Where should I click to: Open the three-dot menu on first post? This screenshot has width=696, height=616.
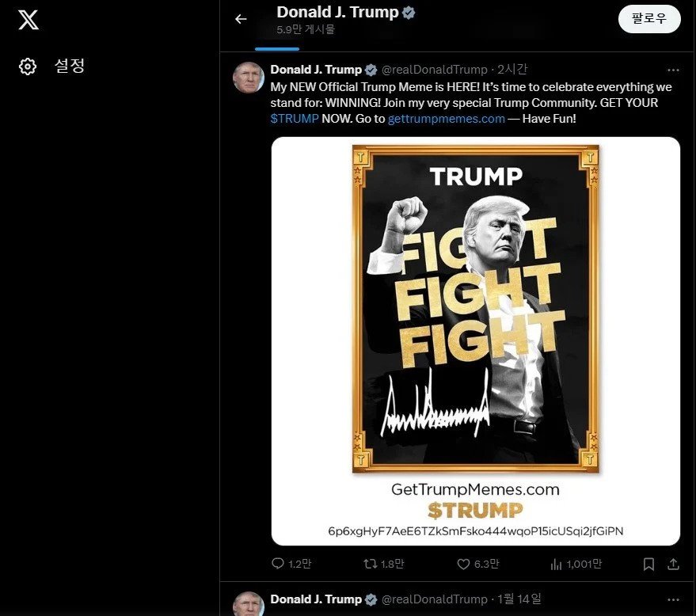(673, 70)
